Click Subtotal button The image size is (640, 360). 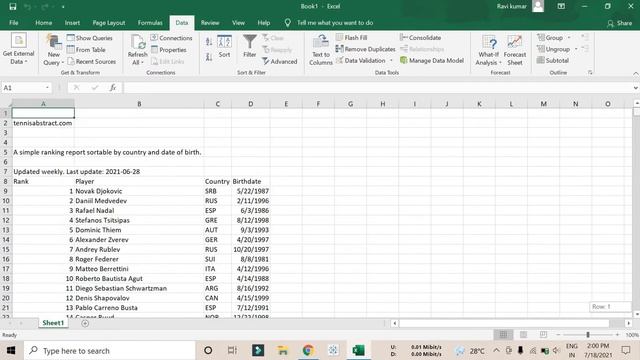[553, 60]
